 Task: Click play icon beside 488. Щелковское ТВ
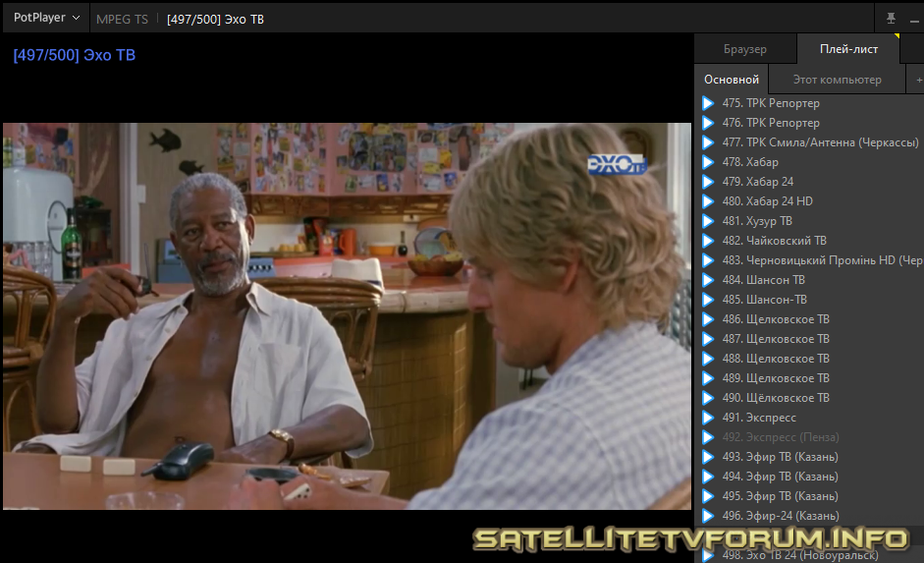coord(708,359)
